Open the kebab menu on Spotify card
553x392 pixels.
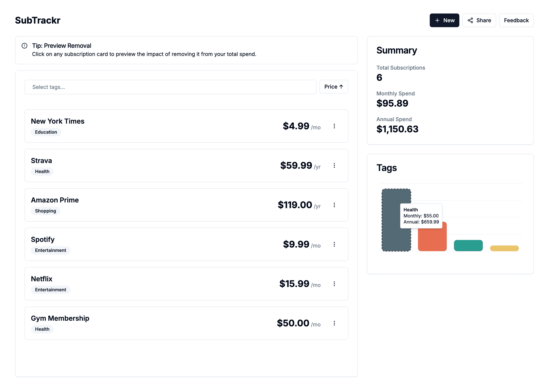point(334,244)
